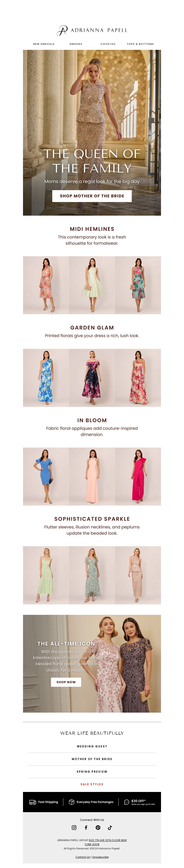Open the Facebook icon link
Image resolution: width=184 pixels, height=868 pixels.
click(x=86, y=827)
